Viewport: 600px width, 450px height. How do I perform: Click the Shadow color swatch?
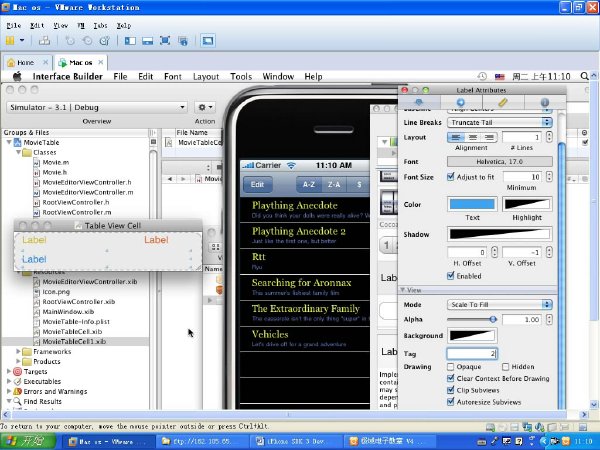[499, 233]
